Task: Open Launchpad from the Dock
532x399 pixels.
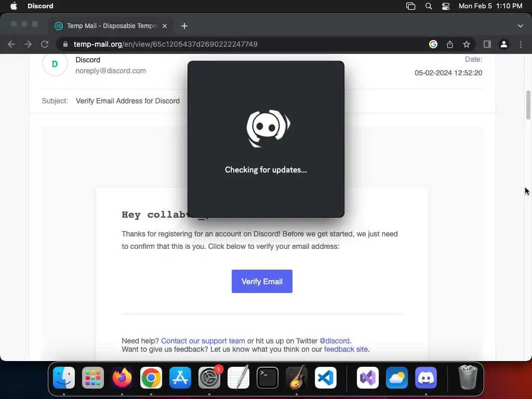Action: [x=93, y=378]
